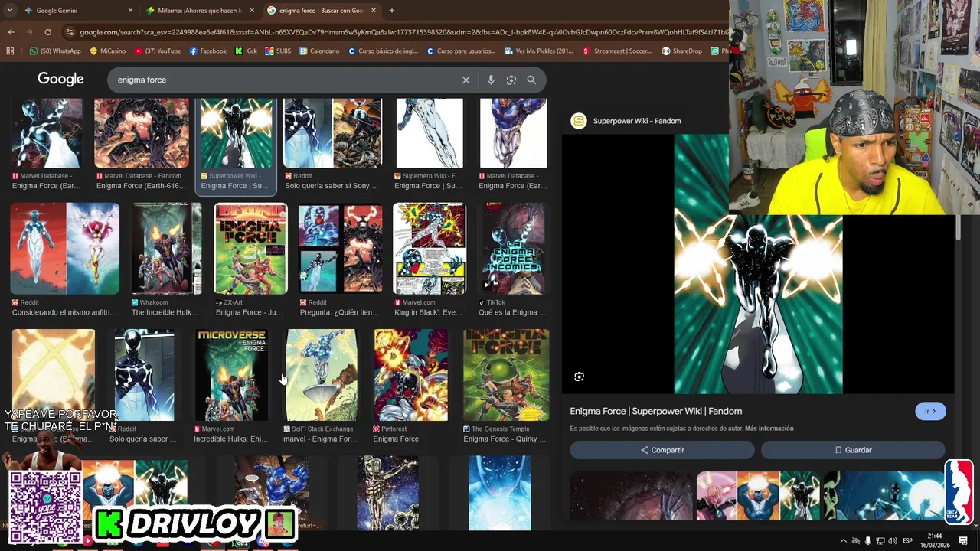
Task: Open the Genesis Temple Enigma Force thumbnail
Action: (x=506, y=375)
